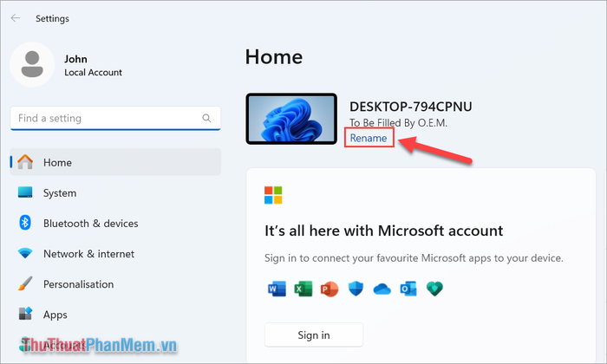Click the Outlook app icon
607x364 pixels.
click(408, 288)
